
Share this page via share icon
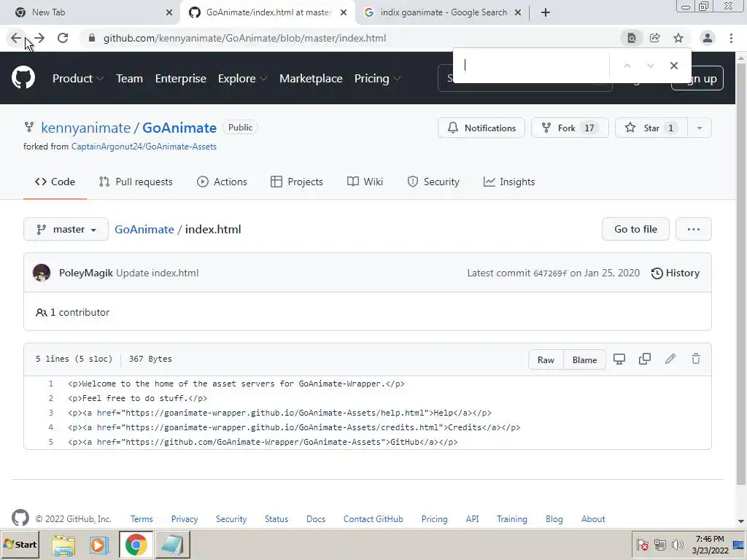coord(655,38)
